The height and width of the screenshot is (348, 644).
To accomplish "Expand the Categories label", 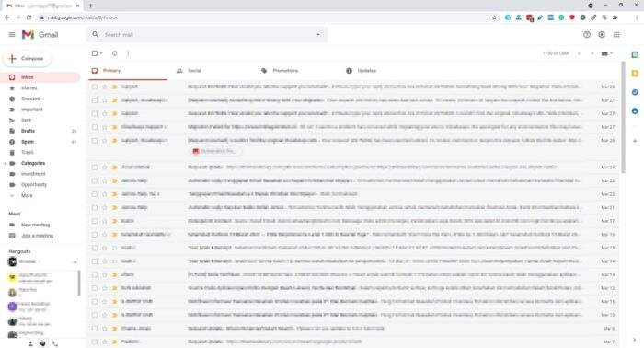I will click(x=5, y=163).
